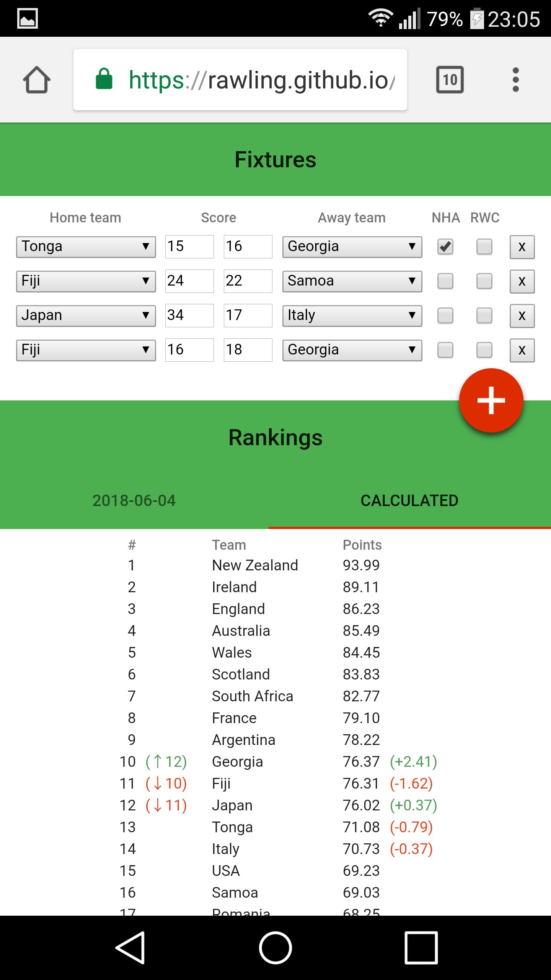Open Android recent apps square button
The width and height of the screenshot is (551, 980).
click(x=421, y=948)
